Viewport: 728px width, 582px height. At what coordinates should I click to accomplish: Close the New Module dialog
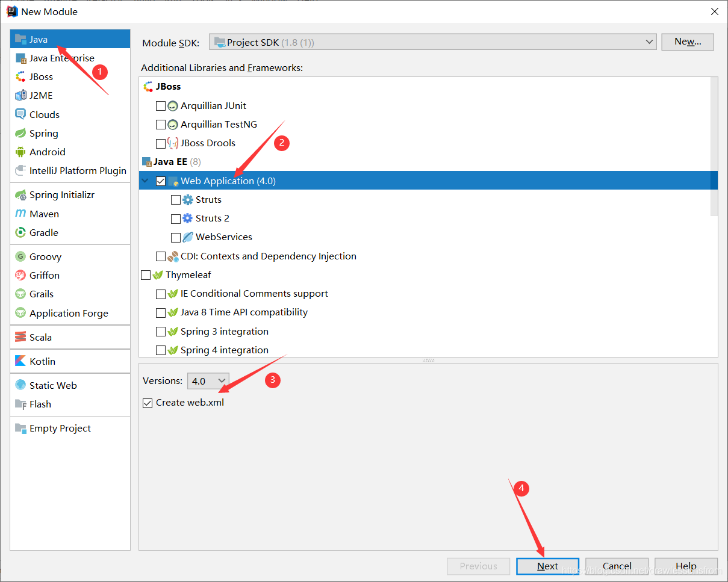point(714,11)
